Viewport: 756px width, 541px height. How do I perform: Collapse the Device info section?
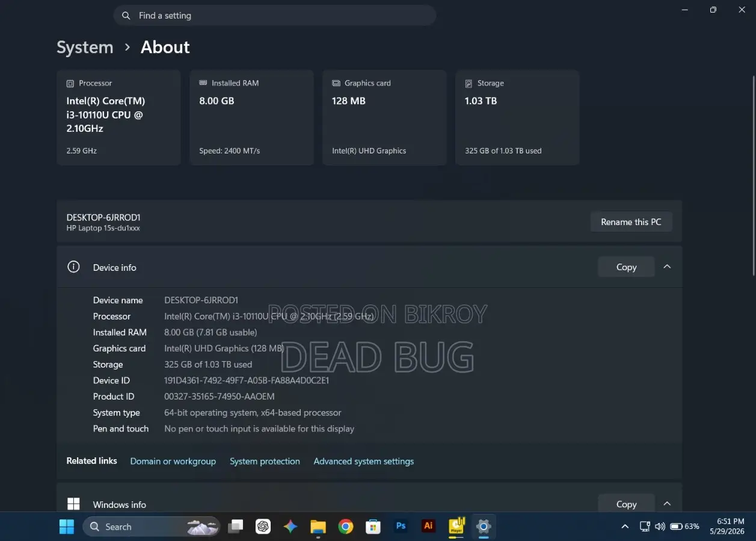click(667, 267)
